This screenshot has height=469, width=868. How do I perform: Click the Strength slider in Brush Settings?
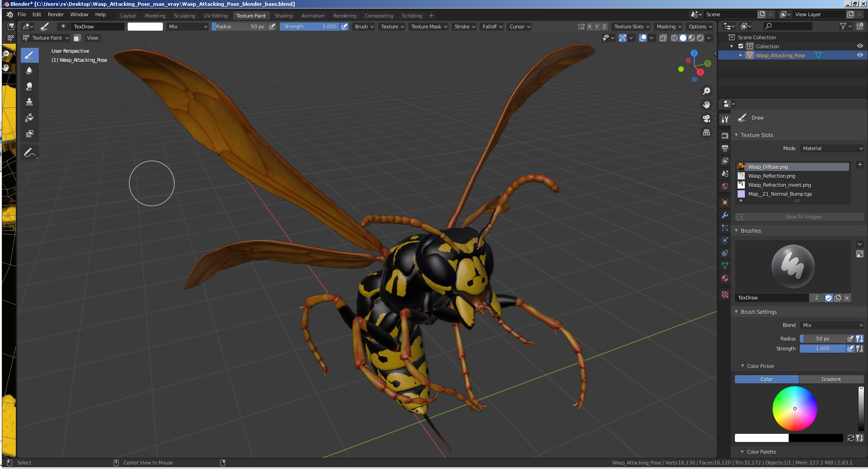(x=822, y=349)
